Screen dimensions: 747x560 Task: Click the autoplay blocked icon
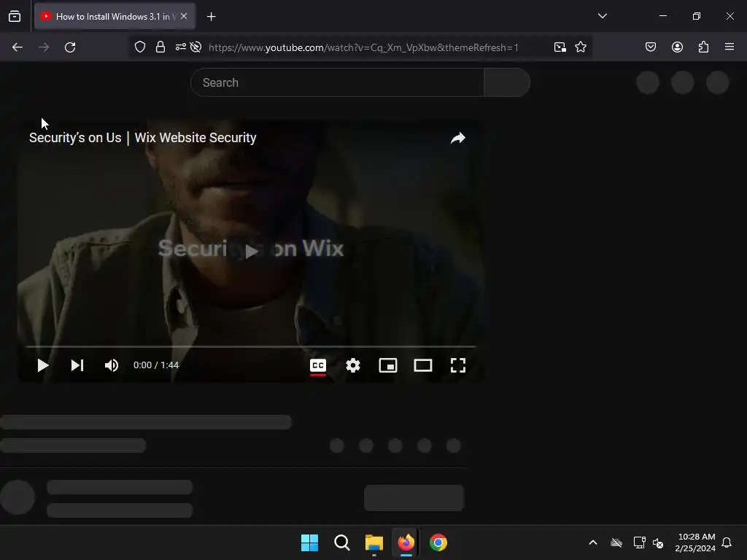196,47
